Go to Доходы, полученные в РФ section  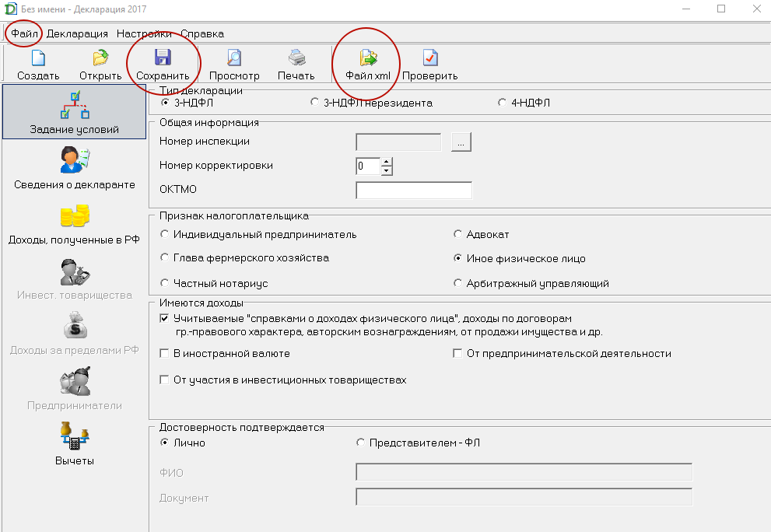75,223
